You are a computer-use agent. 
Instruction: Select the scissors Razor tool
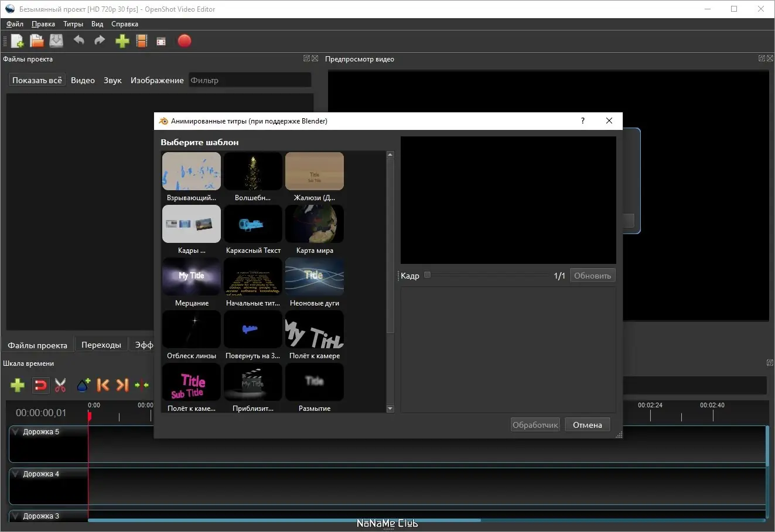[x=60, y=385]
